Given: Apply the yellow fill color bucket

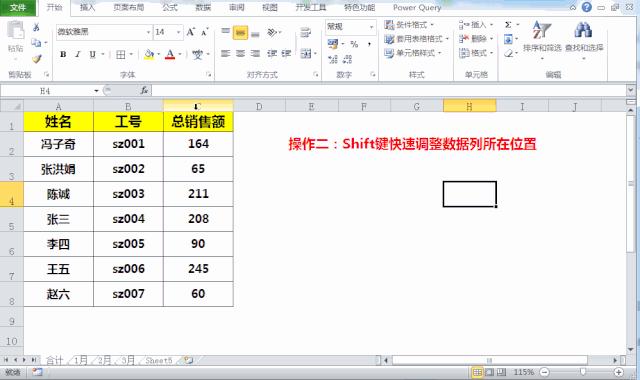Looking at the screenshot, I should [149, 54].
